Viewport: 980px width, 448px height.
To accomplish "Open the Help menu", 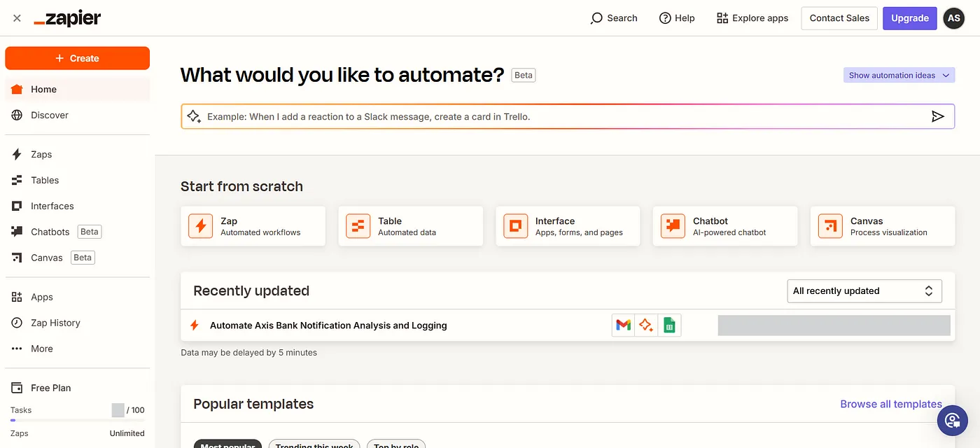I will [677, 18].
